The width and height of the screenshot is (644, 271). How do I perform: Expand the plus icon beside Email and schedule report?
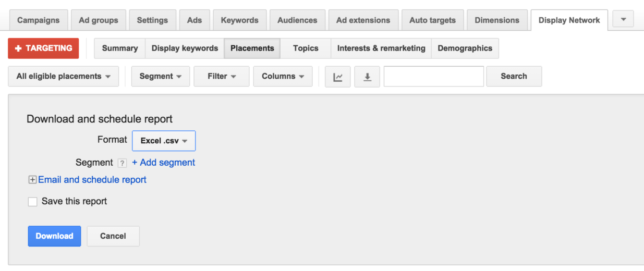coord(32,180)
